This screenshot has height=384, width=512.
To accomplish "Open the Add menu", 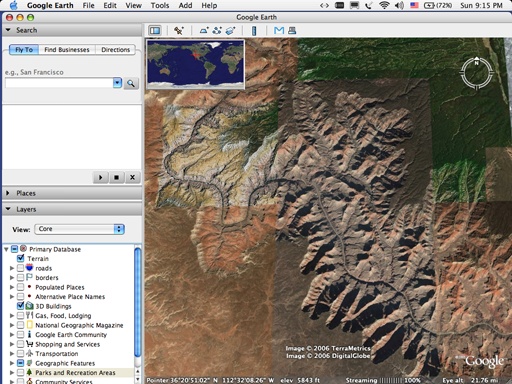I will (185, 5).
